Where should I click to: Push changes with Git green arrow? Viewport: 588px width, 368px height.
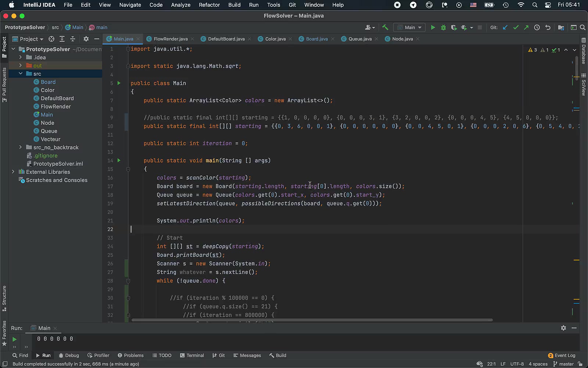(x=526, y=28)
